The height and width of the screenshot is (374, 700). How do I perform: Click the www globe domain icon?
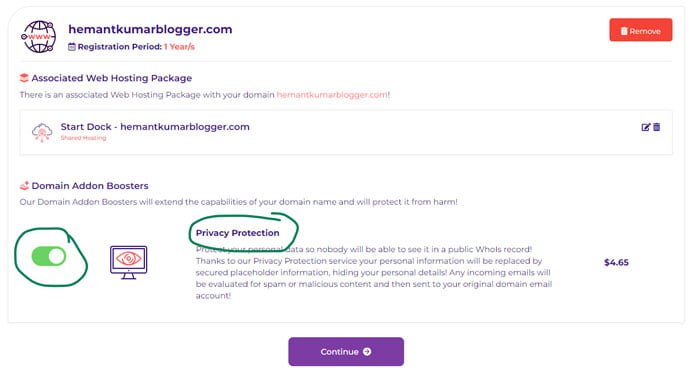pyautogui.click(x=39, y=37)
